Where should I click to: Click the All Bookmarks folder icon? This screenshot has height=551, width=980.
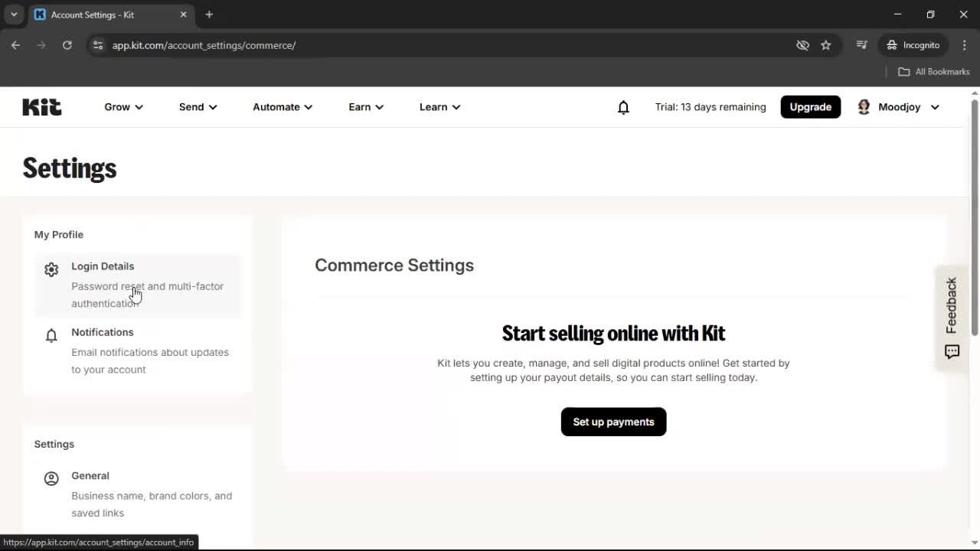(903, 71)
